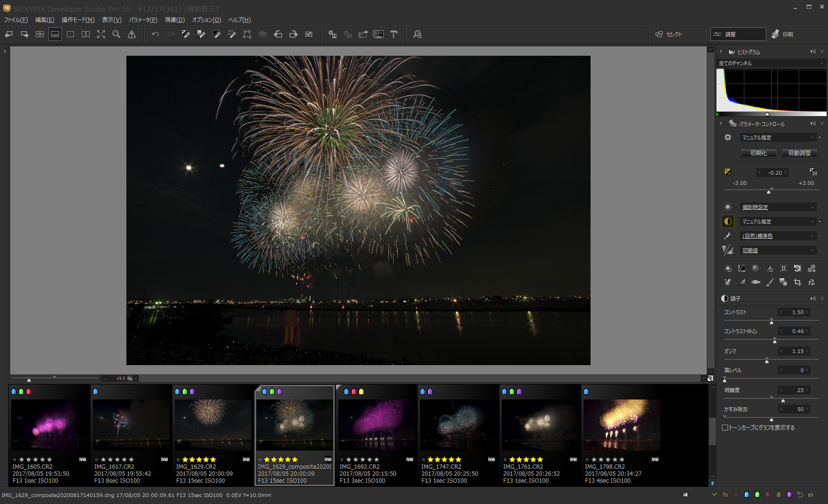This screenshot has height=504, width=828.
Task: Collapse the ヒストグラム panel chevron
Action: click(721, 52)
